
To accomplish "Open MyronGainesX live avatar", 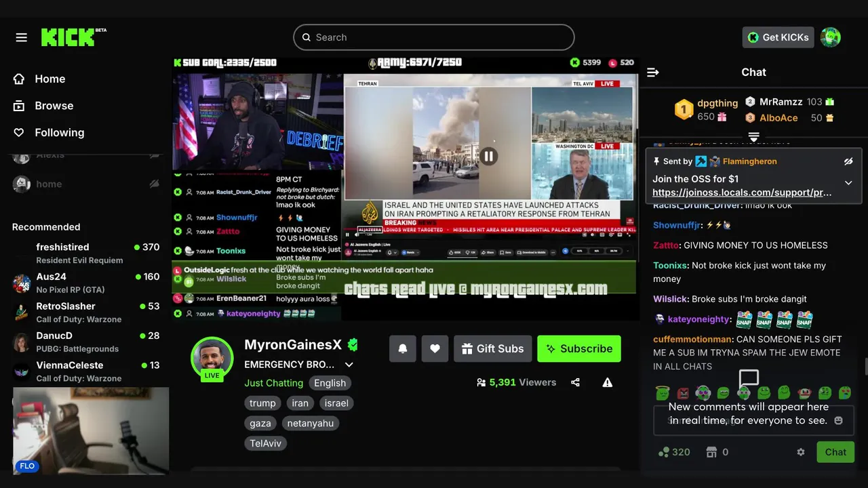I will tap(212, 358).
